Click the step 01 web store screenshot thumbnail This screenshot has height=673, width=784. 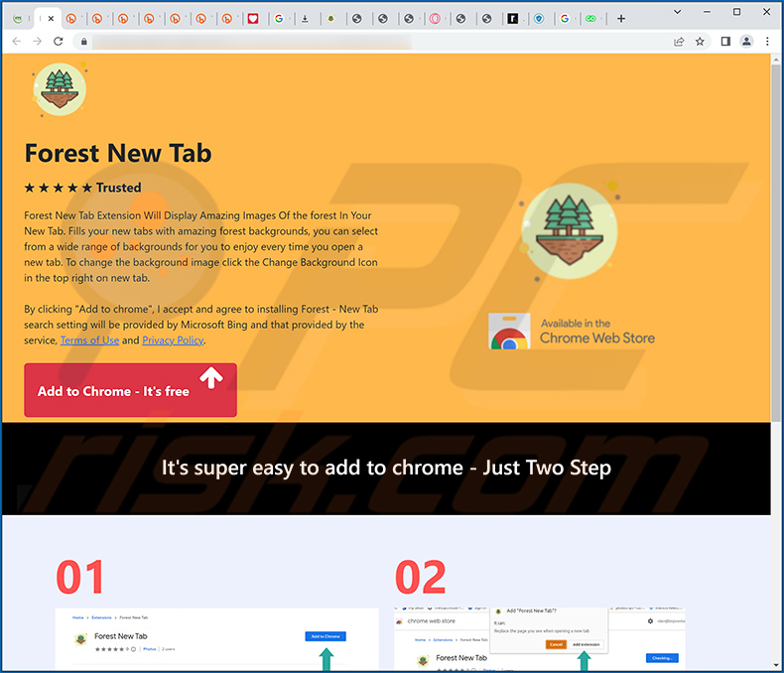(x=216, y=638)
